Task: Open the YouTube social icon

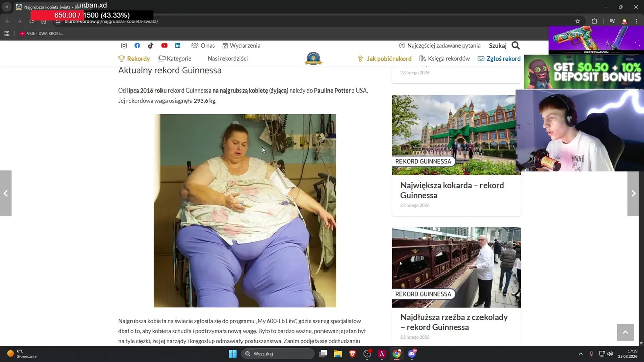Action: (164, 46)
